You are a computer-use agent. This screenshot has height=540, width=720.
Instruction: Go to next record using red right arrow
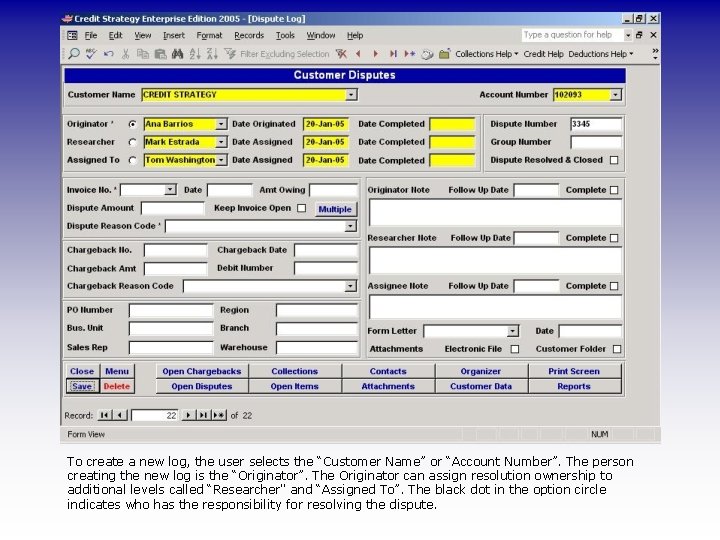tap(376, 54)
